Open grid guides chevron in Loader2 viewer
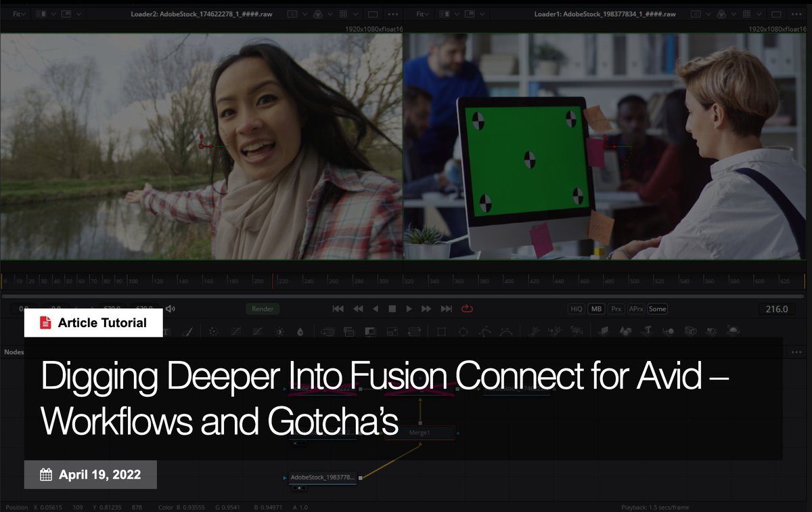 click(356, 14)
